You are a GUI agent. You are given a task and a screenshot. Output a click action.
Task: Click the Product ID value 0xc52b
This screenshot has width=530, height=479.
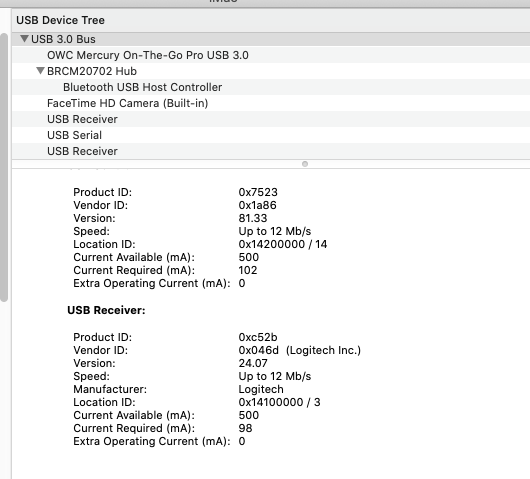(x=258, y=337)
